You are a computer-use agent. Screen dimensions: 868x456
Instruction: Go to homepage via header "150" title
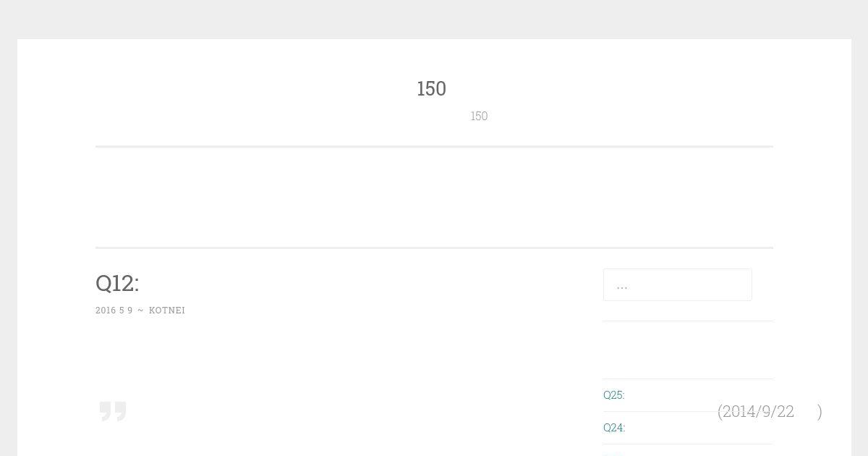point(431,88)
